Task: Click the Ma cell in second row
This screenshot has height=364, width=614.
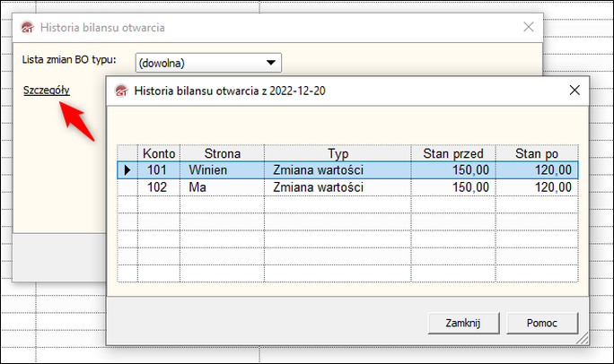Action: click(222, 187)
